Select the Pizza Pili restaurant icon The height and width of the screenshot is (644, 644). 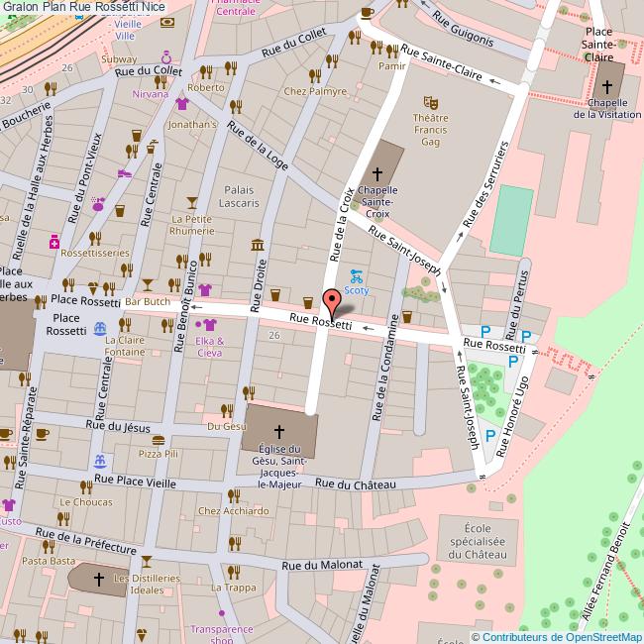click(158, 438)
